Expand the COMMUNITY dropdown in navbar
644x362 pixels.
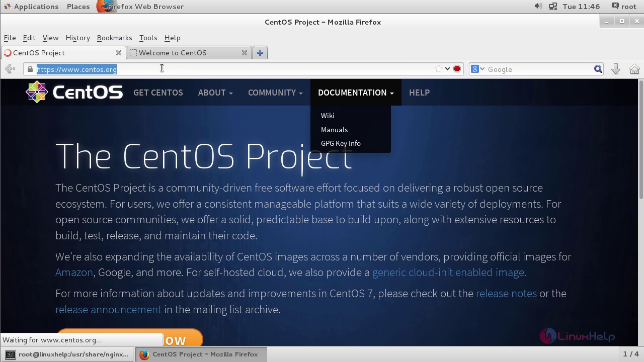click(275, 93)
